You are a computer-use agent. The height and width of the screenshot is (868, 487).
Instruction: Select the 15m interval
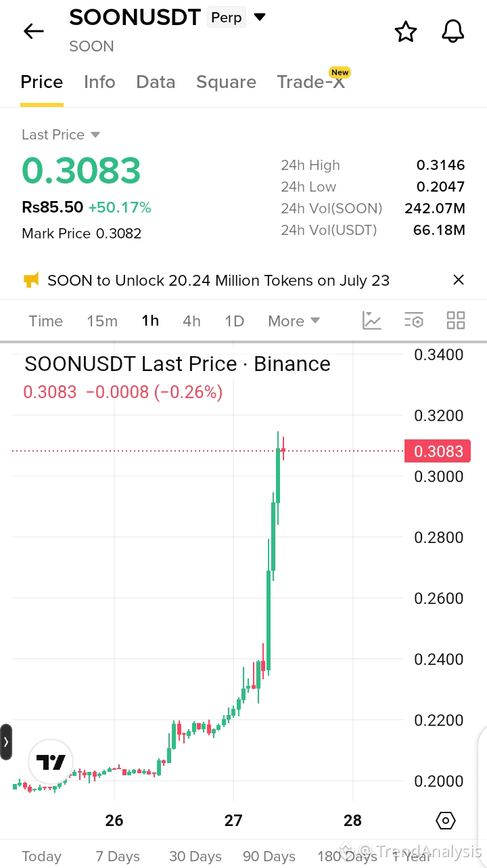click(102, 321)
